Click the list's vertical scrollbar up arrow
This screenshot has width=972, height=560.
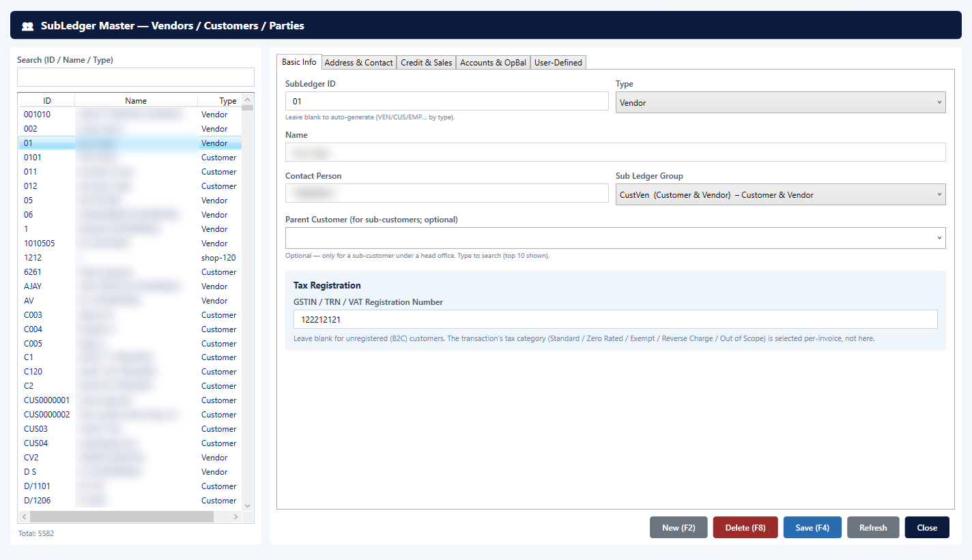coord(247,100)
